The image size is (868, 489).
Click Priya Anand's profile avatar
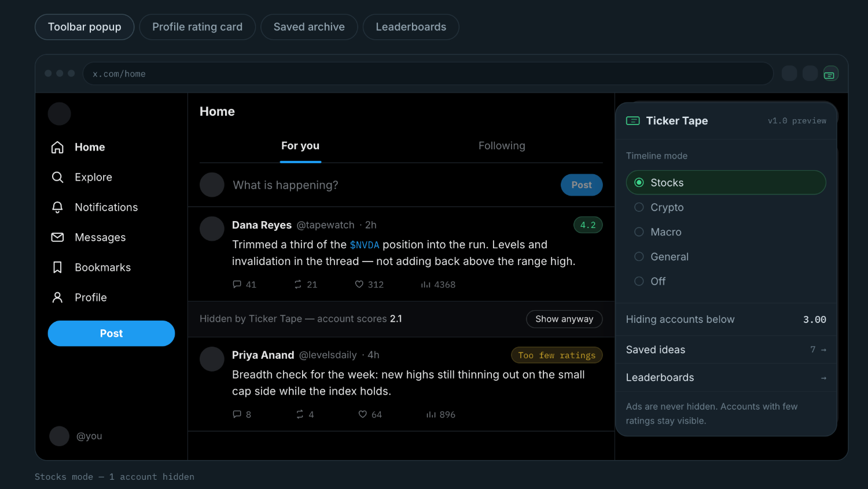(212, 359)
